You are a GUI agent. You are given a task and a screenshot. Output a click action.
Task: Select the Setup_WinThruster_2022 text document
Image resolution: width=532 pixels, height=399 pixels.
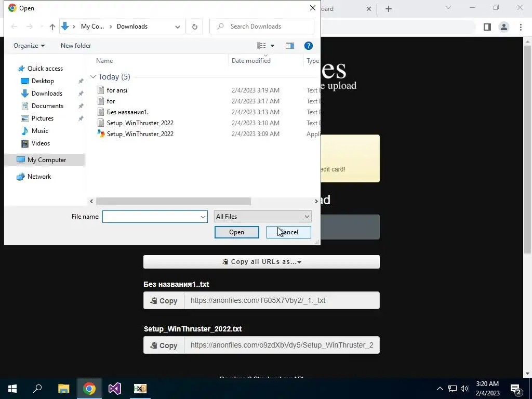pos(140,123)
